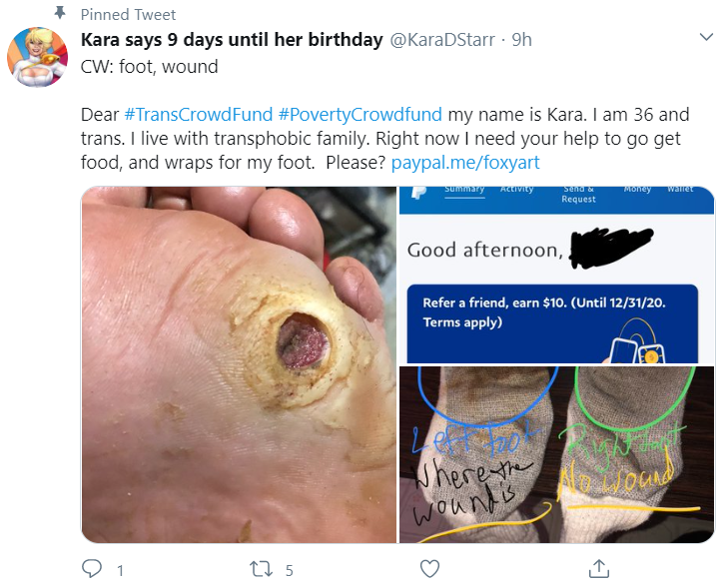Click the retweet arrows icon
The image size is (728, 585).
point(261,569)
